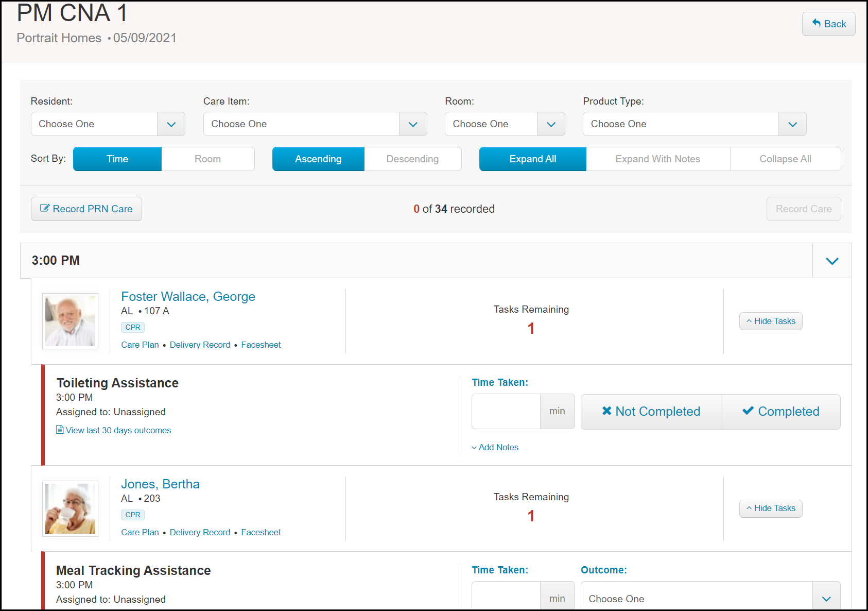Sort by Room
The height and width of the screenshot is (611, 868).
coord(208,159)
